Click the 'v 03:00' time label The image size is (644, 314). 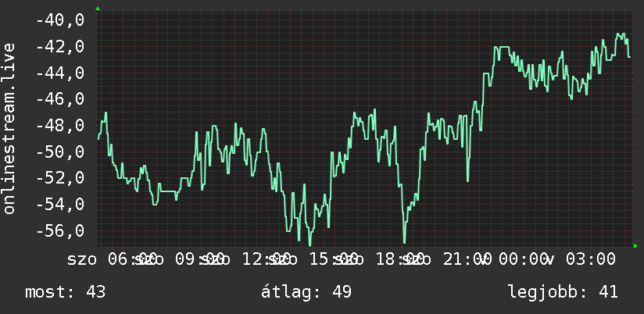pyautogui.click(x=582, y=259)
